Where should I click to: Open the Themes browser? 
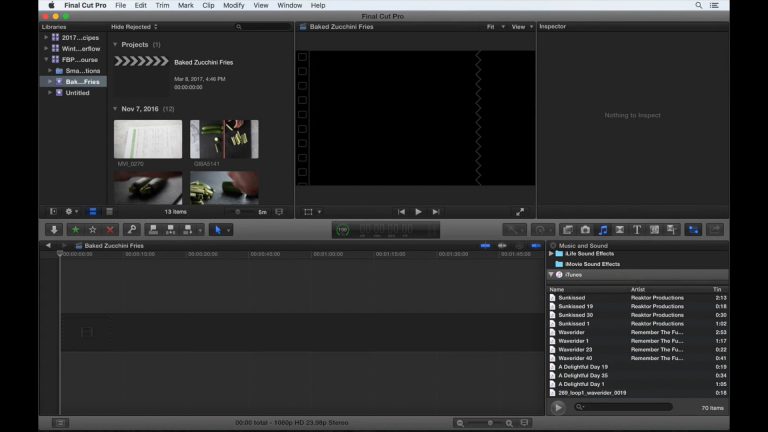(672, 230)
